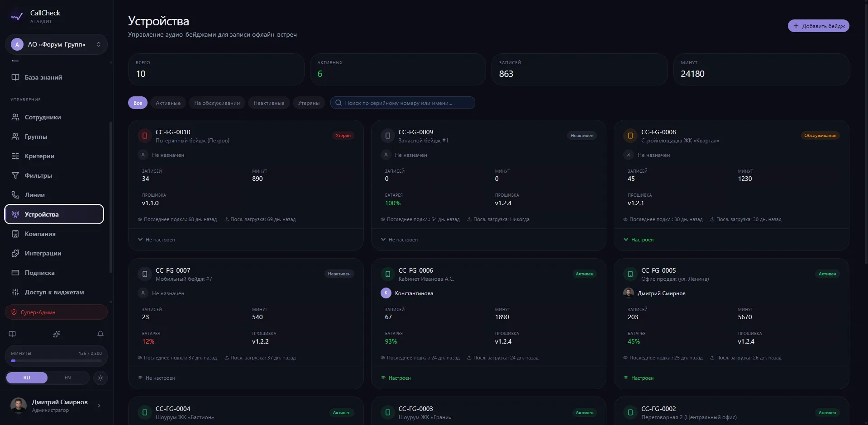Image resolution: width=868 pixels, height=425 pixels.
Task: Open the Супер-Админ button
Action: 56,312
